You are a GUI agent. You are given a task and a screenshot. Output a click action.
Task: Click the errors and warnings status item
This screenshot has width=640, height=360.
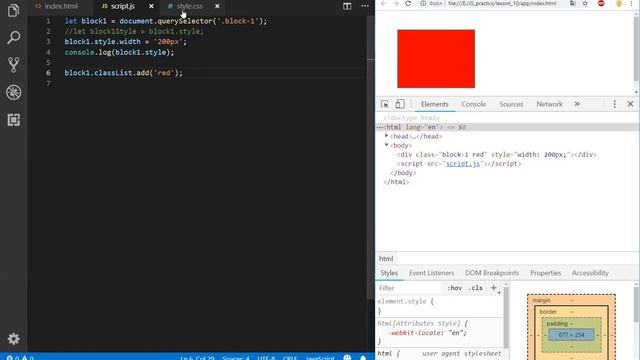tap(20, 357)
